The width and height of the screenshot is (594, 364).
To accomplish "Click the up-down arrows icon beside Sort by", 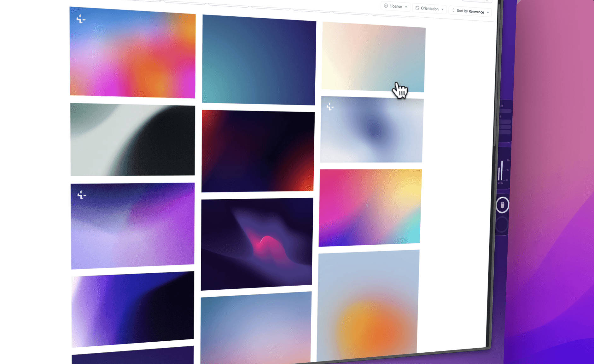I will pyautogui.click(x=453, y=10).
